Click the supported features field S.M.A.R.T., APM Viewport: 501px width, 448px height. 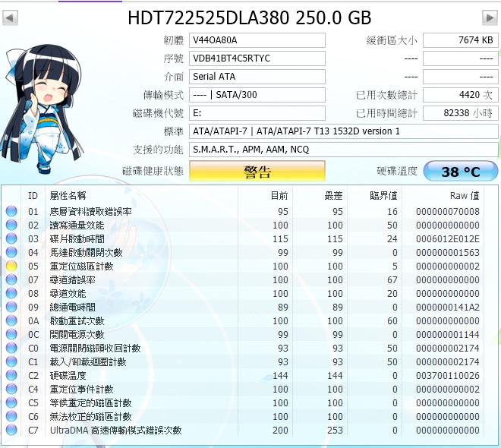pos(343,150)
